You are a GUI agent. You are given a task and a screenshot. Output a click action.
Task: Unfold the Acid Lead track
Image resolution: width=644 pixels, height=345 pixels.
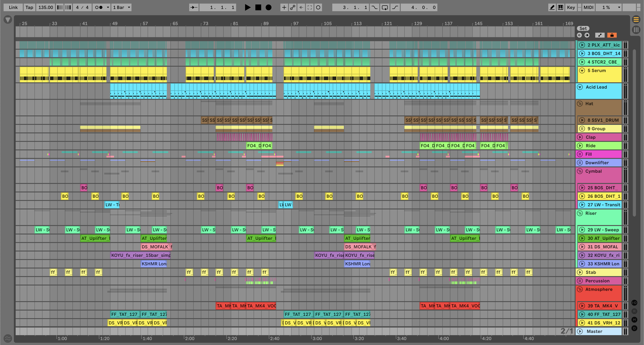(580, 87)
